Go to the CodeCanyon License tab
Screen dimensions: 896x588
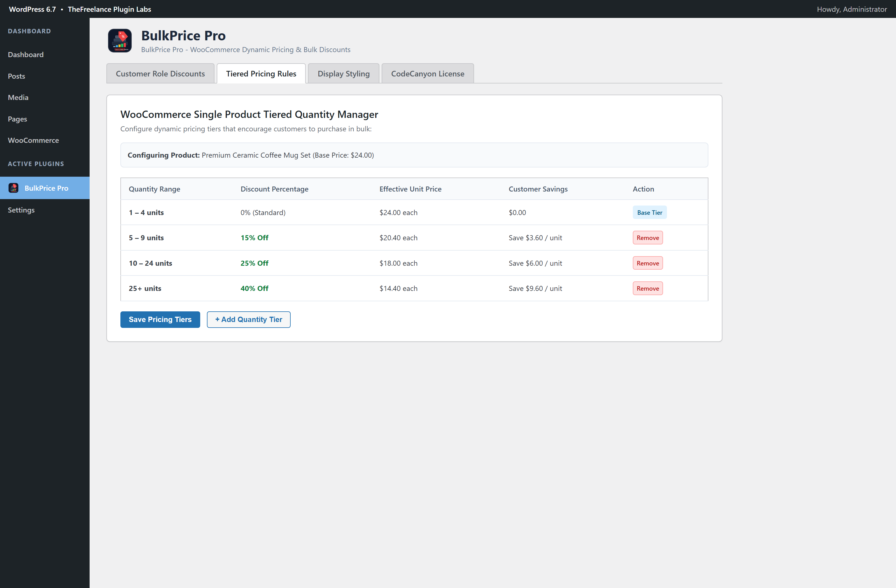(428, 74)
